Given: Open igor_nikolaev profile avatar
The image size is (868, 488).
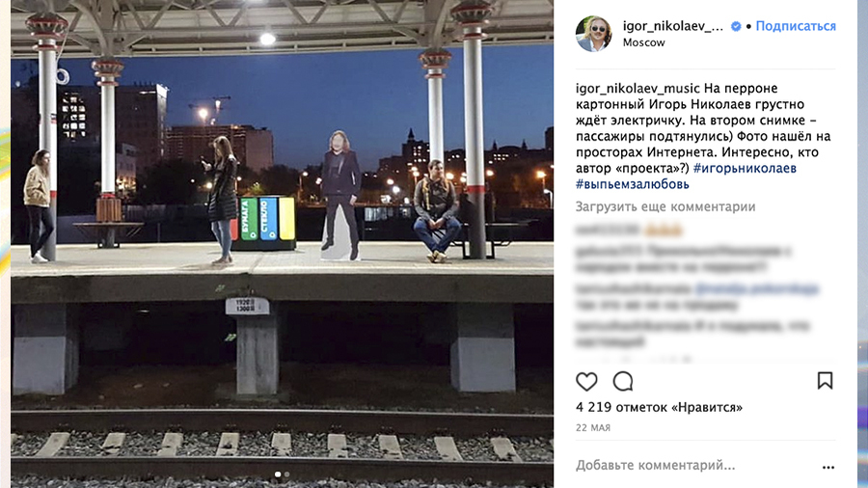Looking at the screenshot, I should coord(593,34).
